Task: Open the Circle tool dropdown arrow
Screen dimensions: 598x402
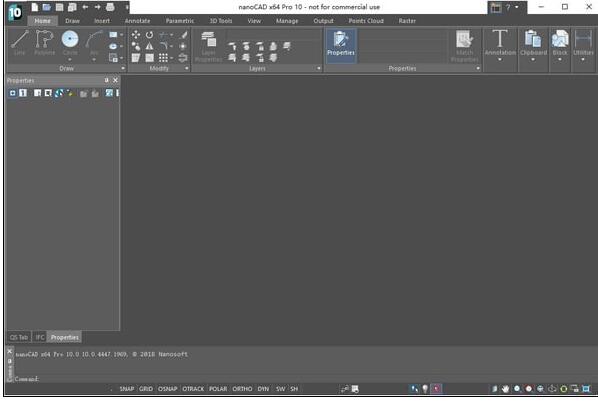Action: [70, 59]
